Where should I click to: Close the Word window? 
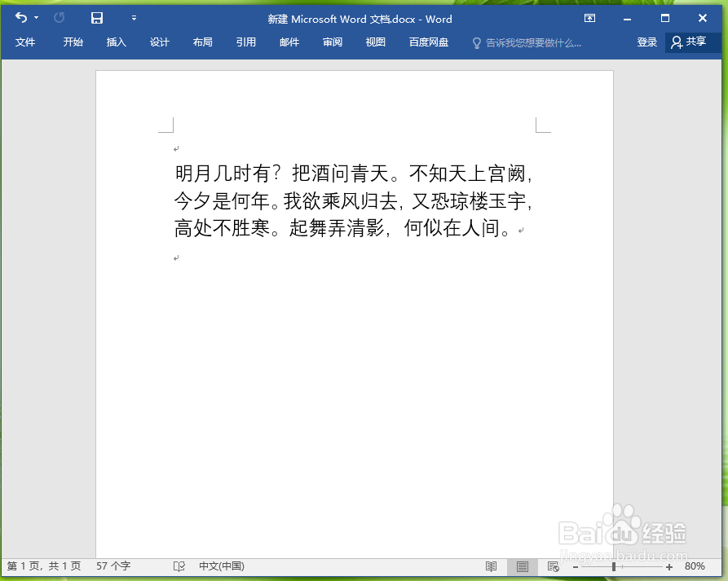tap(703, 18)
